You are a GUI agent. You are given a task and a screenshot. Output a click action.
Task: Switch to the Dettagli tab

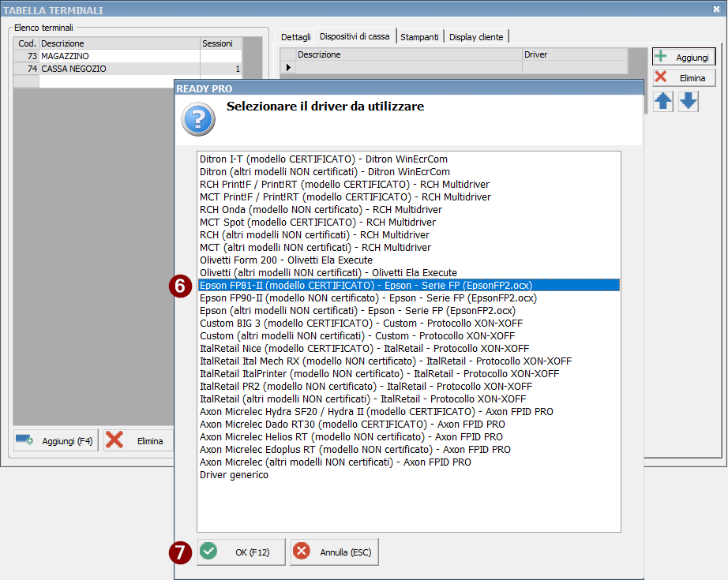pyautogui.click(x=296, y=37)
